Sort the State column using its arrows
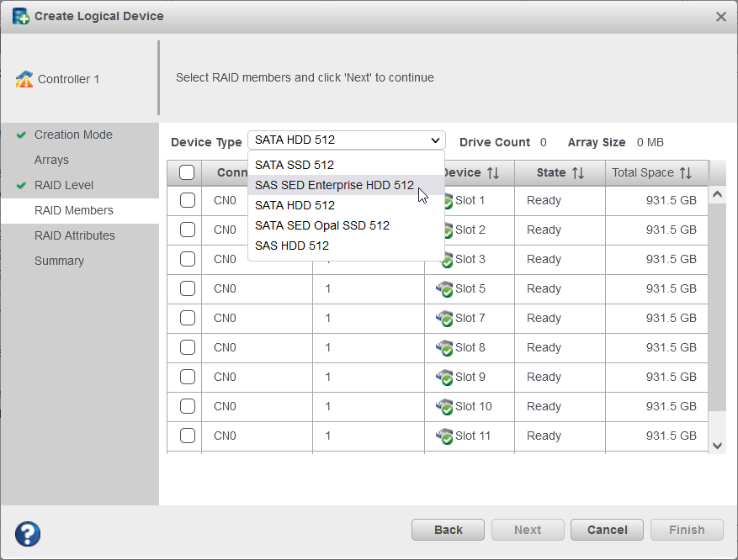This screenshot has height=560, width=738. click(576, 172)
